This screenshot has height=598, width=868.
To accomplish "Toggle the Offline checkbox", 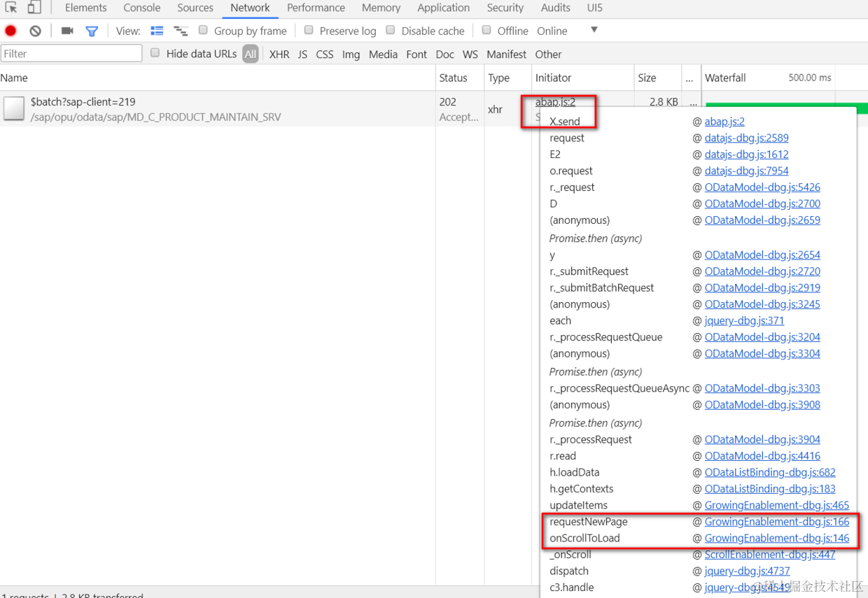I will (x=486, y=30).
